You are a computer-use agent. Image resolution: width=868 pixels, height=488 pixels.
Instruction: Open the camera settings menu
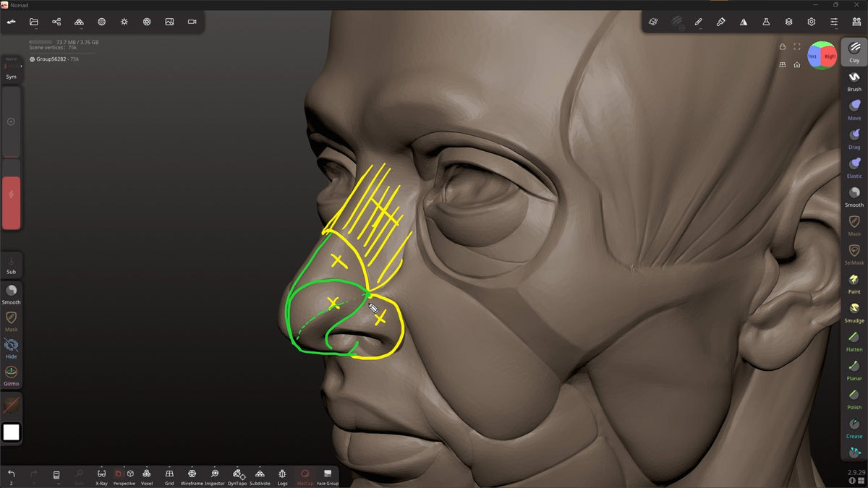tap(192, 22)
